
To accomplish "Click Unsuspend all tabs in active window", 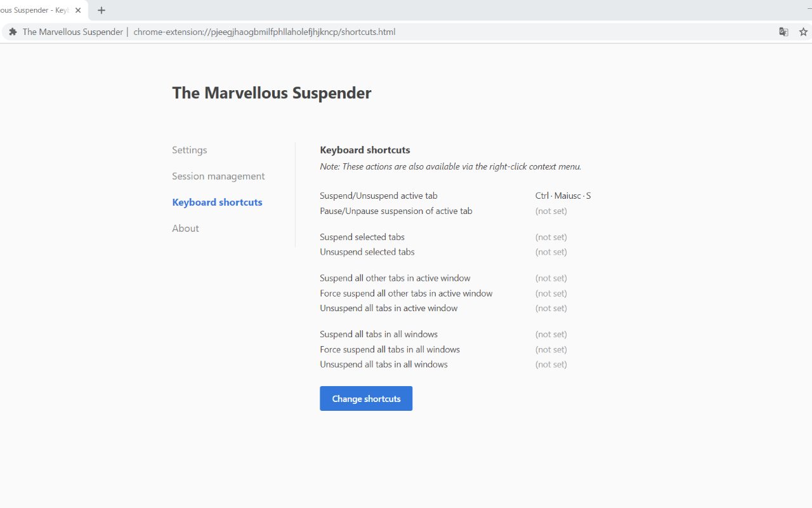I will click(388, 308).
